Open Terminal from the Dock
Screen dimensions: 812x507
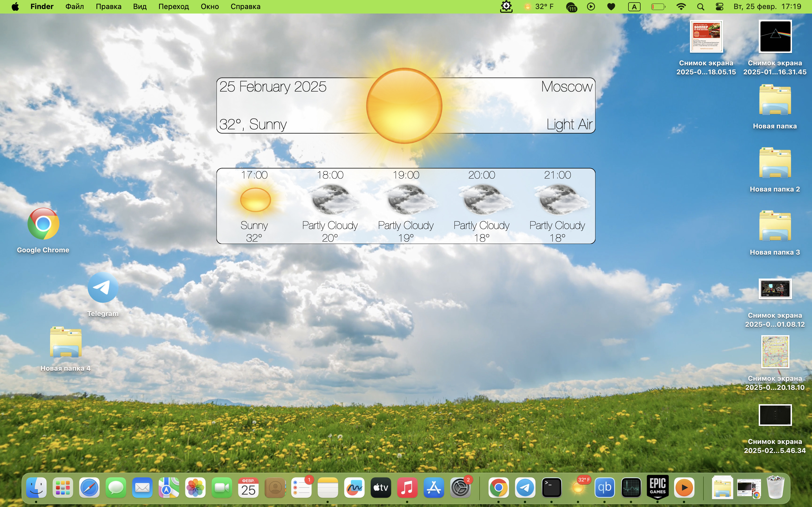(x=551, y=488)
